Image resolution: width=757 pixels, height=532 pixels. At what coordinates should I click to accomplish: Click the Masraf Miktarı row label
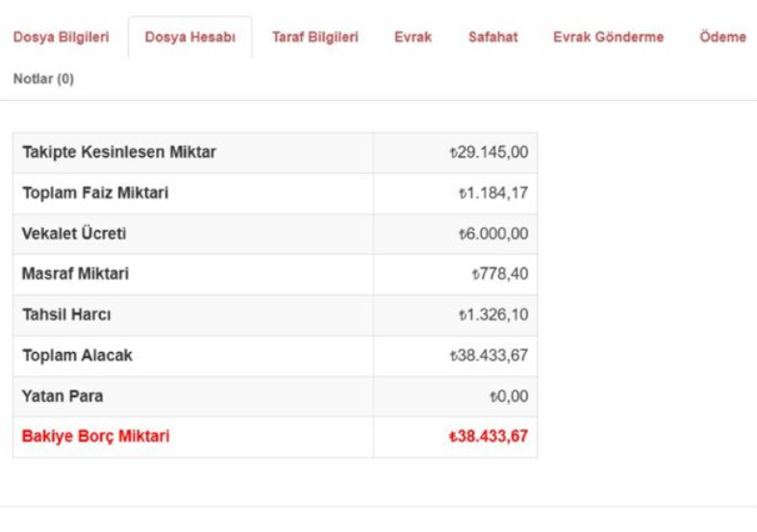75,274
